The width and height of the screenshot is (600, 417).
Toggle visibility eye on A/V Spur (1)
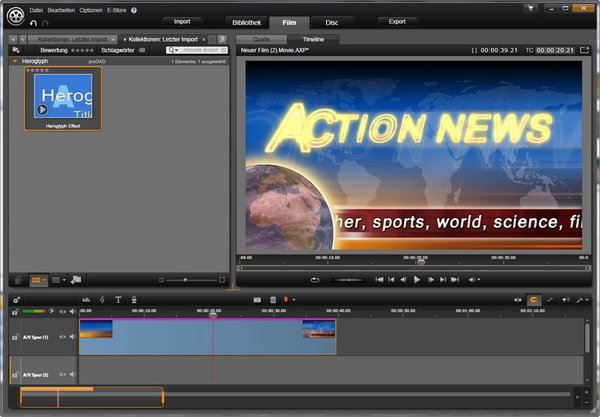[x=62, y=336]
